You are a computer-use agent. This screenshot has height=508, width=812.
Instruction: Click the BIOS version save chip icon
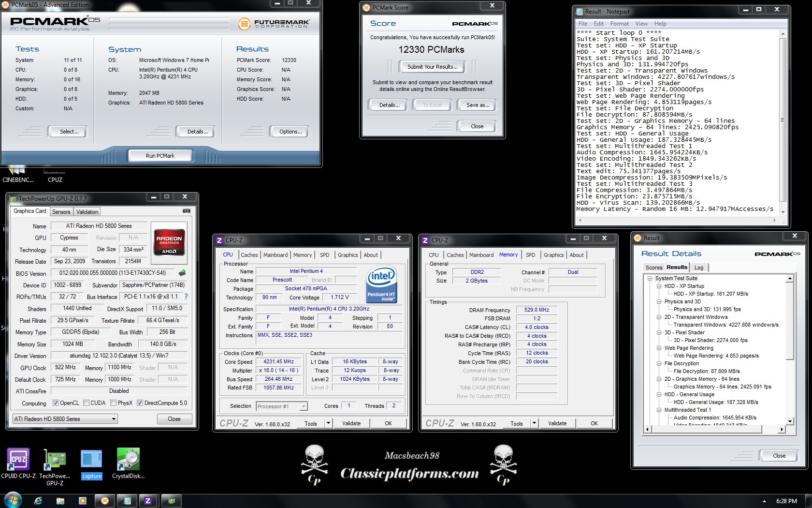[x=182, y=273]
